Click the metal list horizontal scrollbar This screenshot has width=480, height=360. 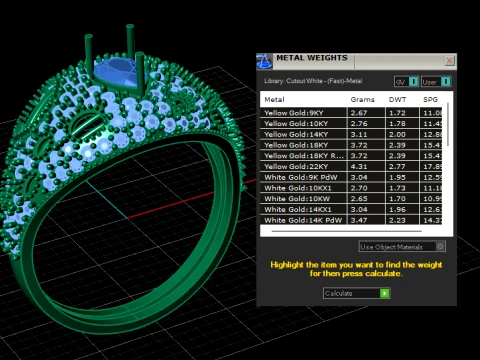(x=347, y=231)
